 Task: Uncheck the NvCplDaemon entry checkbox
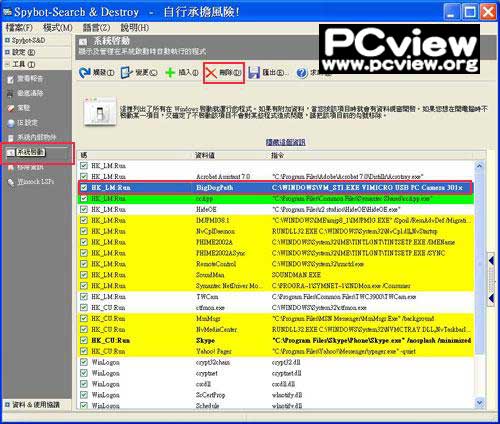tap(84, 231)
